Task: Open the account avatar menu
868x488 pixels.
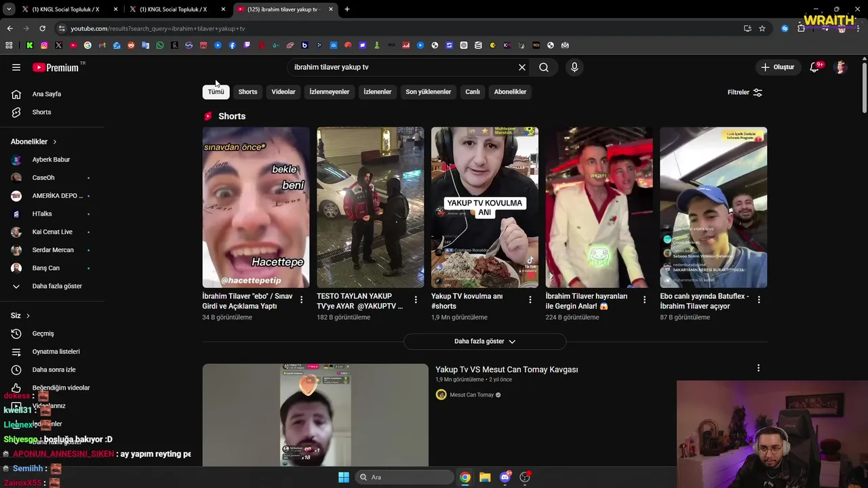Action: [841, 67]
